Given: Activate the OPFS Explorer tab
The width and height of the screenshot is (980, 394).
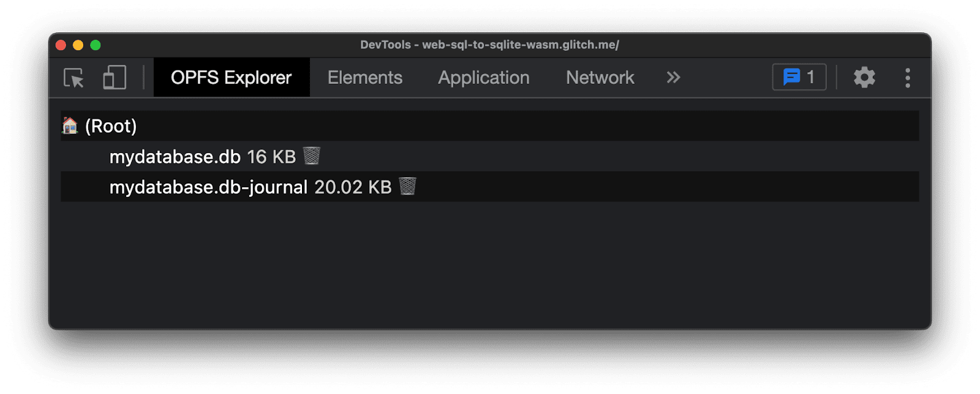Looking at the screenshot, I should point(232,77).
